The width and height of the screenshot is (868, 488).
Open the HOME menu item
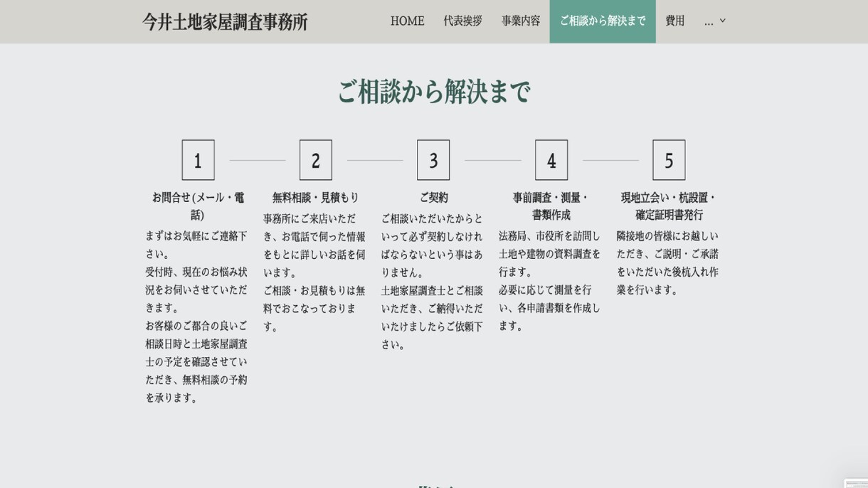tap(407, 21)
